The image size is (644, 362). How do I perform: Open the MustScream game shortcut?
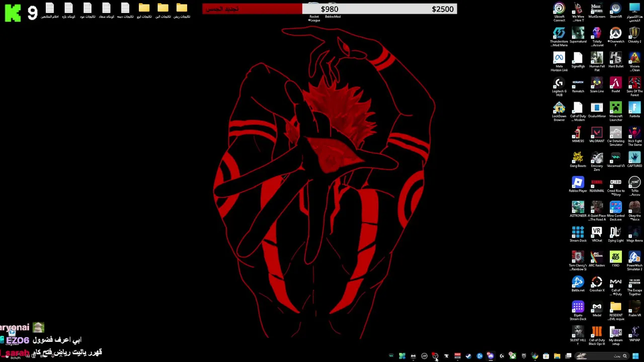click(597, 11)
